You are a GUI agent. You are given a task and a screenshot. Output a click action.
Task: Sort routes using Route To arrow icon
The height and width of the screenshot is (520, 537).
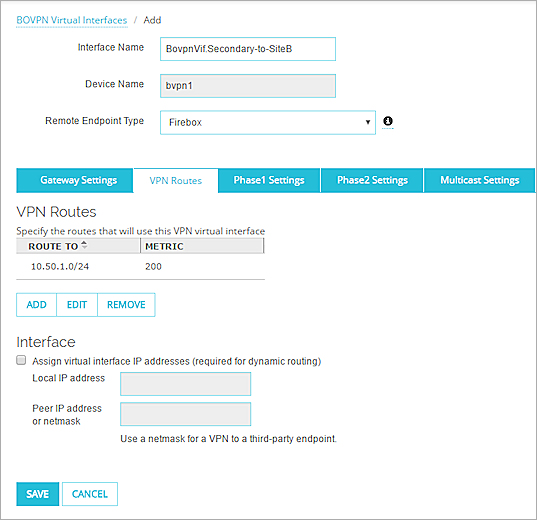pyautogui.click(x=84, y=245)
